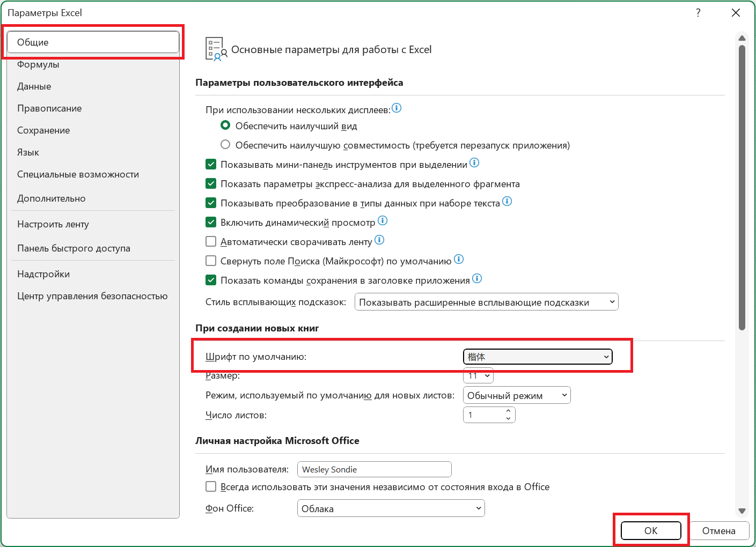Enable 'Автоматически сворачивать ленту' checkbox

pyautogui.click(x=211, y=241)
